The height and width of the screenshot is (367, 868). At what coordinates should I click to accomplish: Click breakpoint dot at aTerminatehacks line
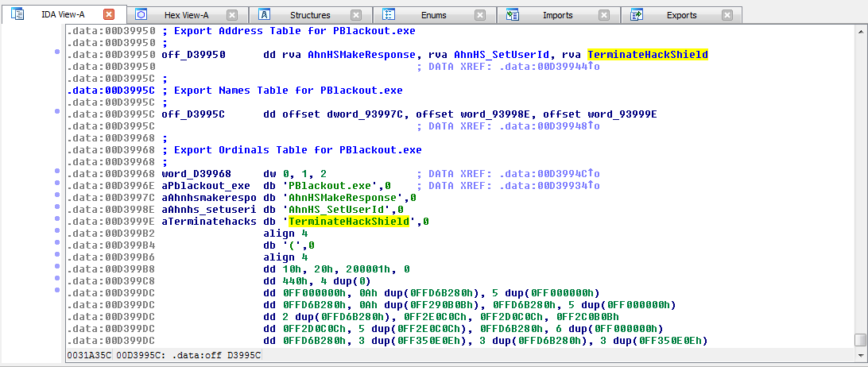(57, 218)
